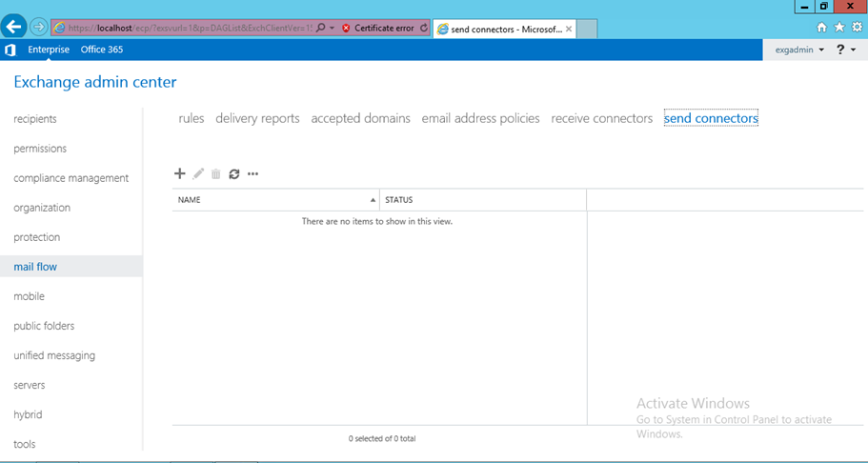Open servers section
868x463 pixels.
click(30, 385)
